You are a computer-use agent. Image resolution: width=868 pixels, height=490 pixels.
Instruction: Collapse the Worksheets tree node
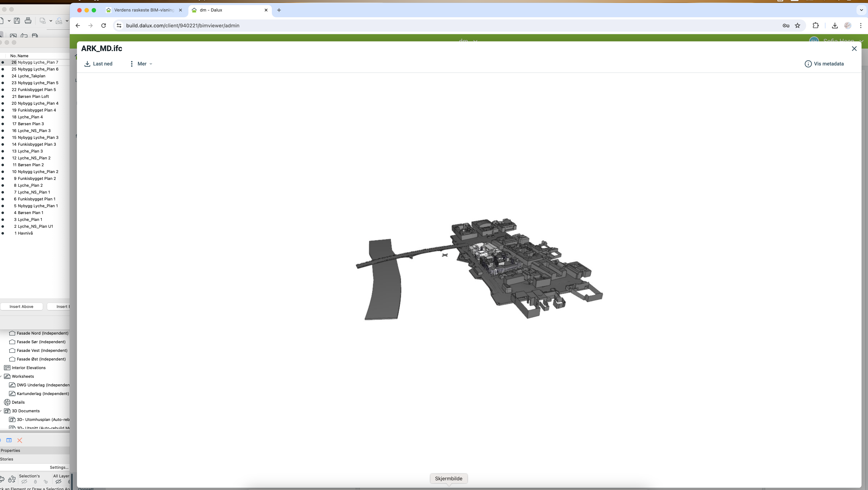[1, 376]
